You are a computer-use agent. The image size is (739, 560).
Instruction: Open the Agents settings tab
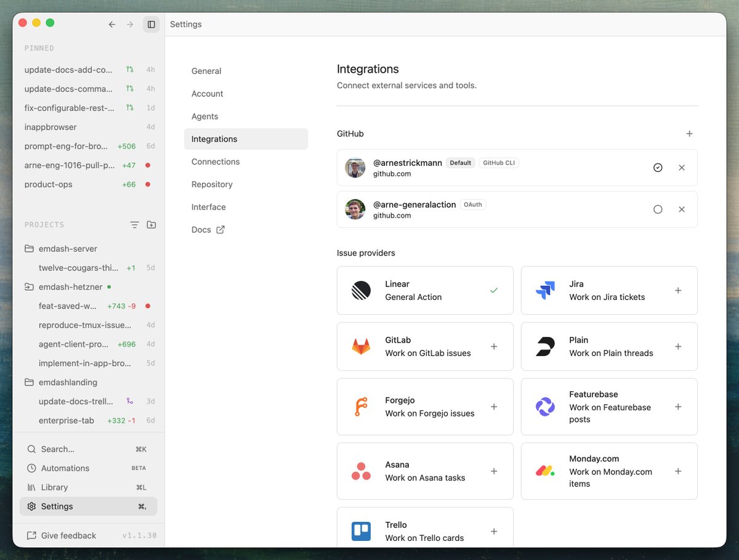click(x=246, y=116)
